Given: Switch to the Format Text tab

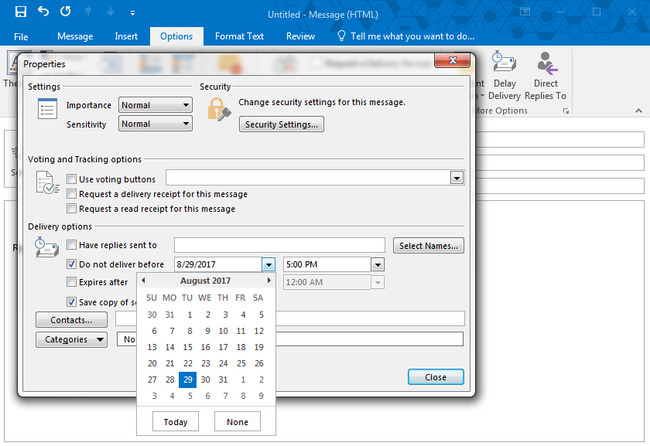Looking at the screenshot, I should [239, 36].
